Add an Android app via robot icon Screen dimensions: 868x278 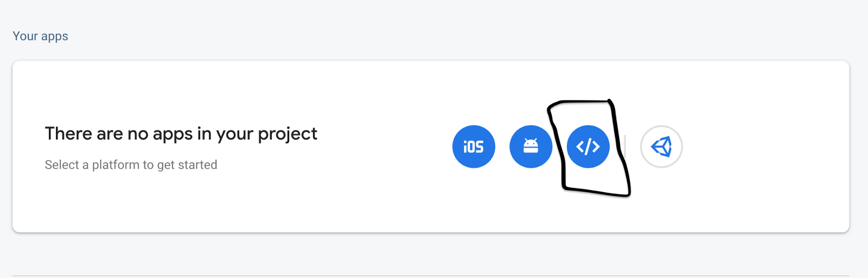[531, 147]
